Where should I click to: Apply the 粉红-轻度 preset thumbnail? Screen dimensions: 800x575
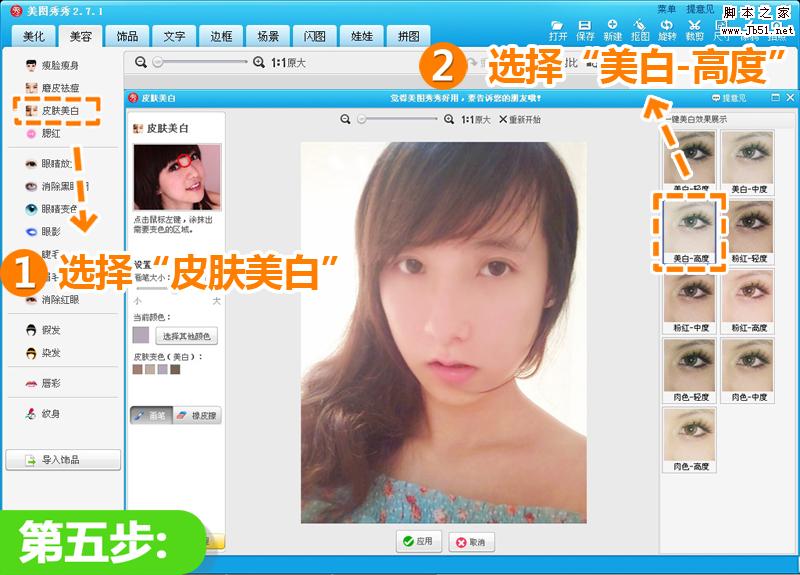coord(748,232)
